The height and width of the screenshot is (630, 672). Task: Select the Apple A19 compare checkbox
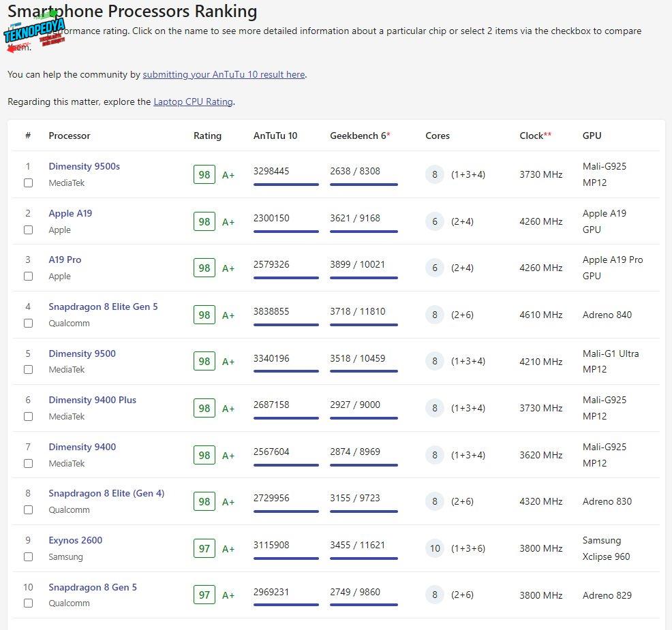point(28,230)
